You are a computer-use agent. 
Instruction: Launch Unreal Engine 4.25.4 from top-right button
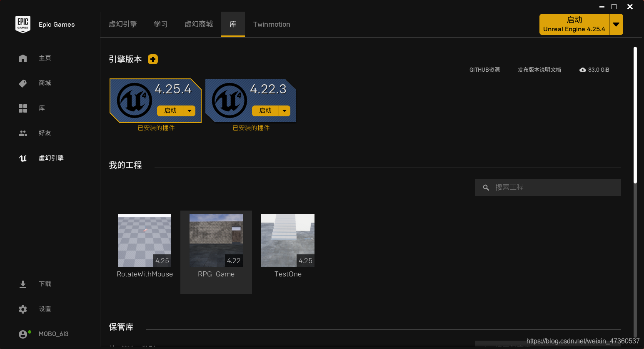[x=574, y=24]
